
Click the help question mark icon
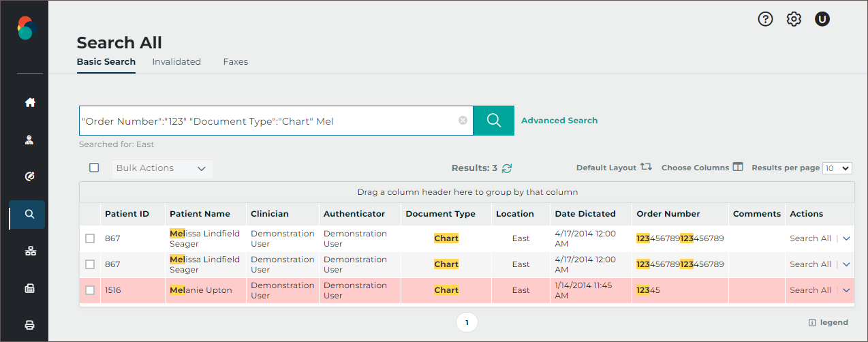[x=765, y=19]
